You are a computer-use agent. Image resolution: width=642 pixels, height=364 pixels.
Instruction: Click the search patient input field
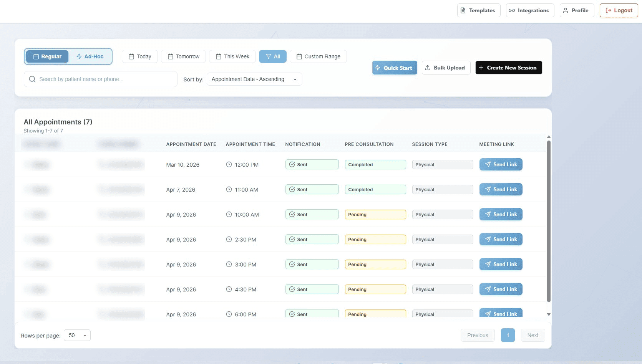click(100, 79)
